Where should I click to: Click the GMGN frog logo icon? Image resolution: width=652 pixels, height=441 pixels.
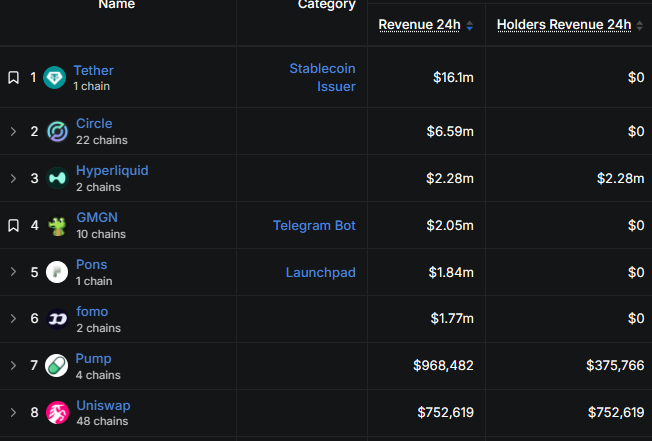57,225
